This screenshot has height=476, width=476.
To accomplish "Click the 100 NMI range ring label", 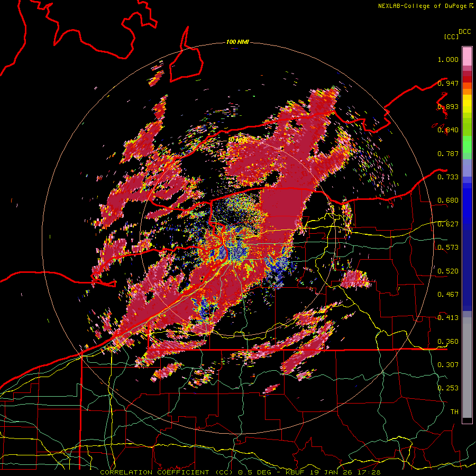I will 237,42.
